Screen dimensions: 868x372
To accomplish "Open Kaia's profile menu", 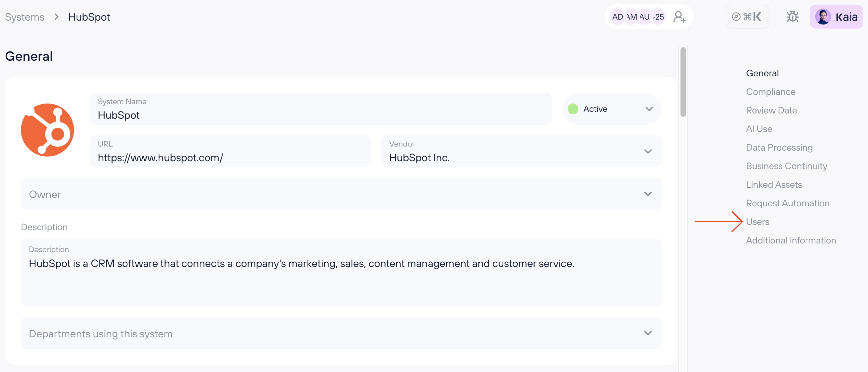I will click(836, 16).
